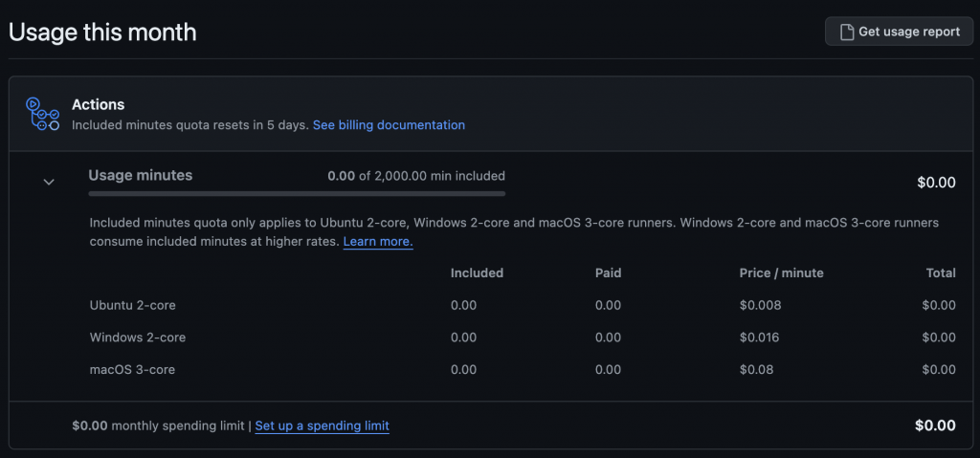Click the Usage this month page title
This screenshot has height=458, width=980.
click(102, 32)
